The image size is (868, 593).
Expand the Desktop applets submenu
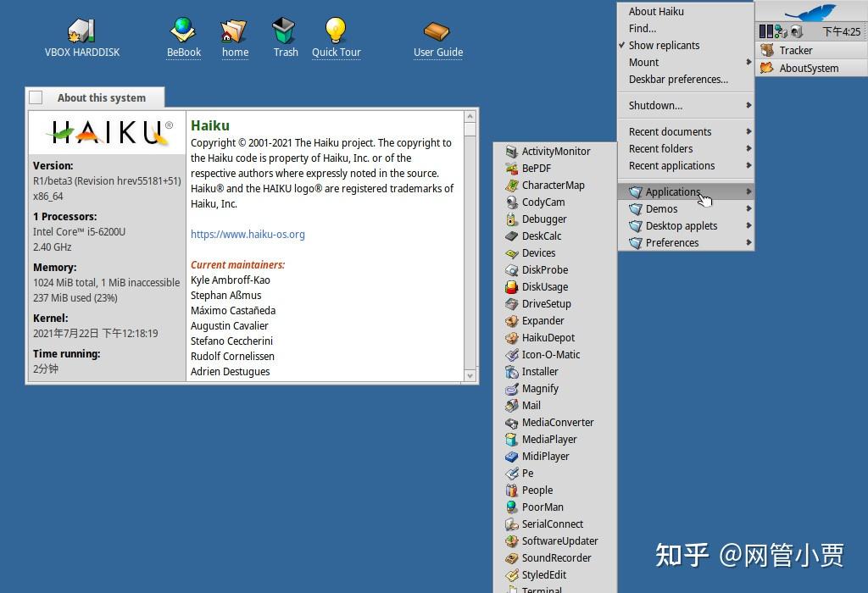coord(686,225)
